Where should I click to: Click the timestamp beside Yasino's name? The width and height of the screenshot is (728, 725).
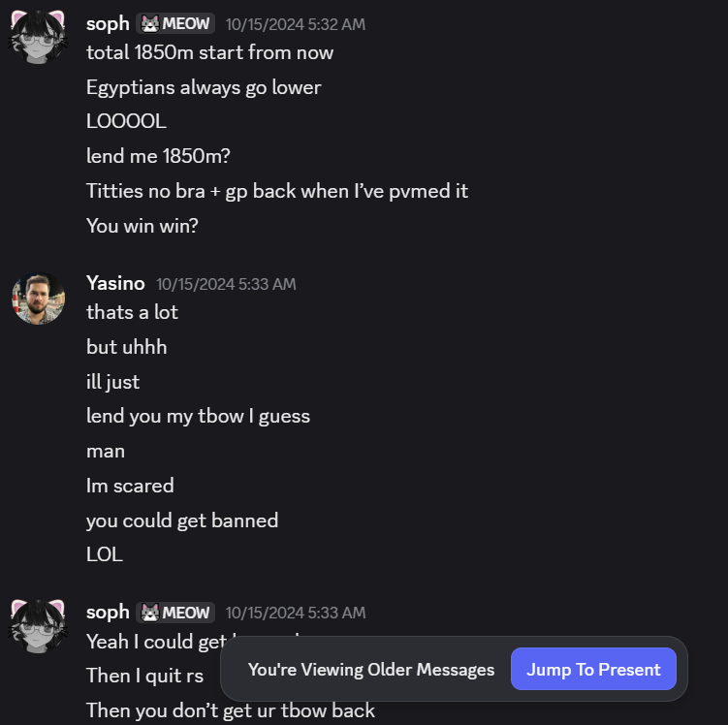(x=226, y=284)
